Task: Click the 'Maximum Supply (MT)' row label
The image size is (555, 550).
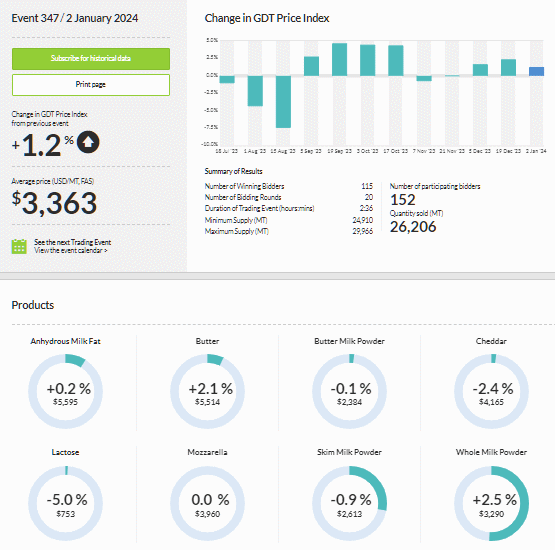Action: [x=236, y=231]
